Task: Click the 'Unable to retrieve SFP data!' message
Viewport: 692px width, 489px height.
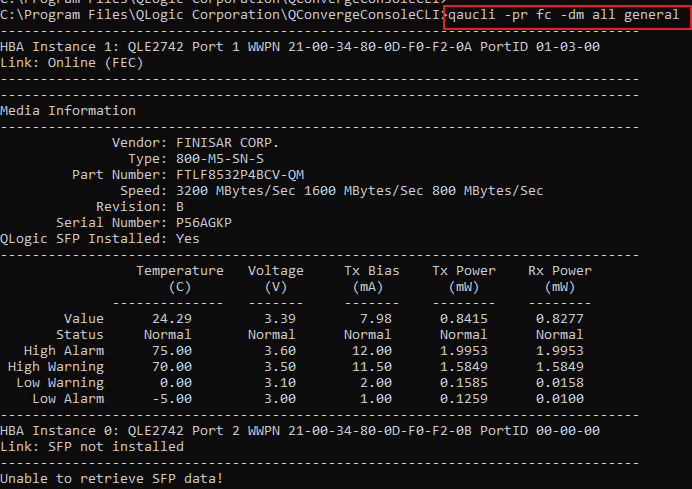Action: click(112, 479)
